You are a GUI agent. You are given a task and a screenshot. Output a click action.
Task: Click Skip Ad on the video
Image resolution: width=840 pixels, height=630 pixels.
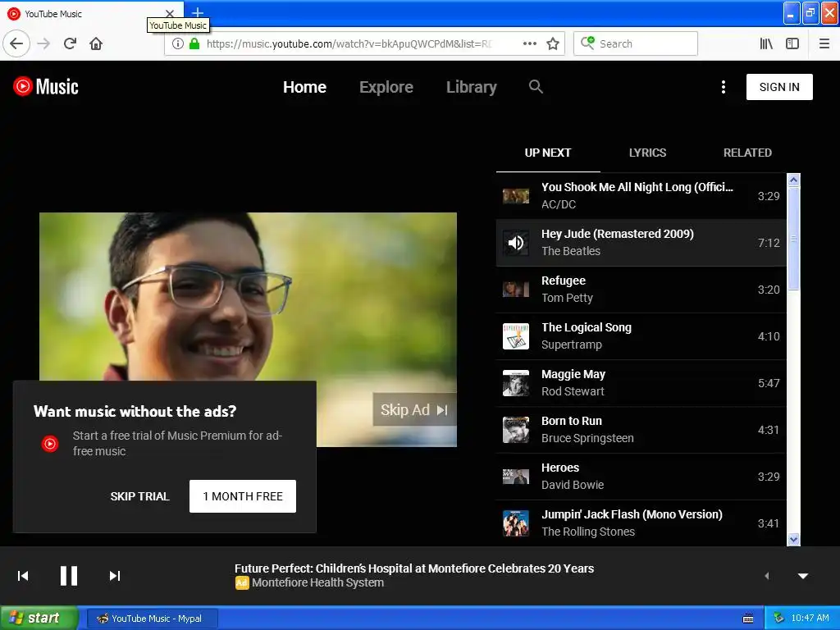point(414,410)
